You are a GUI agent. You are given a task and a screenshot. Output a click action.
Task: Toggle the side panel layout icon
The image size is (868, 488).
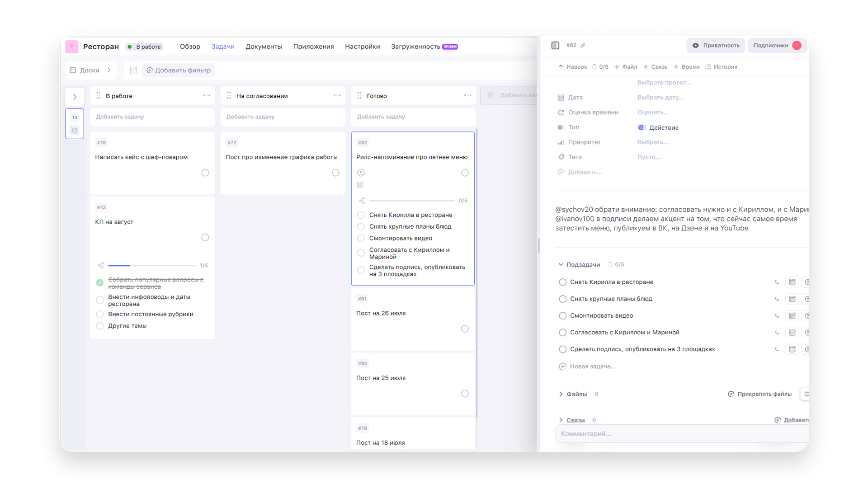pyautogui.click(x=555, y=45)
